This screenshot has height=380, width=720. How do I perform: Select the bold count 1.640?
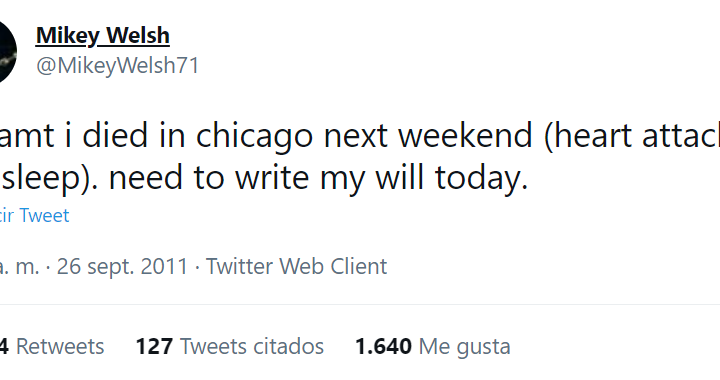[383, 346]
